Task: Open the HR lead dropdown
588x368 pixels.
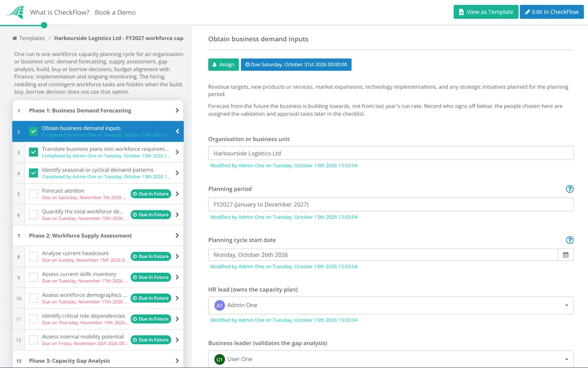Action: coord(391,305)
